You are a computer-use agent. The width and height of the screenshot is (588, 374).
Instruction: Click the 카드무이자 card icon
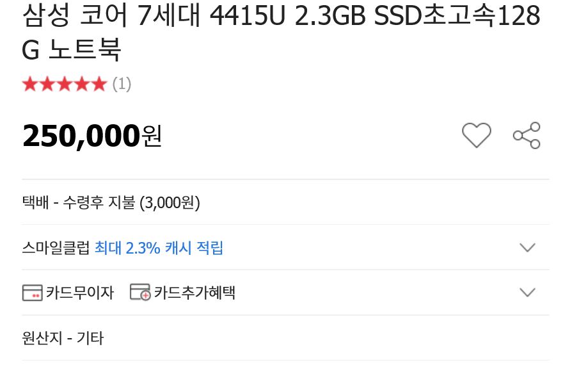tap(32, 293)
